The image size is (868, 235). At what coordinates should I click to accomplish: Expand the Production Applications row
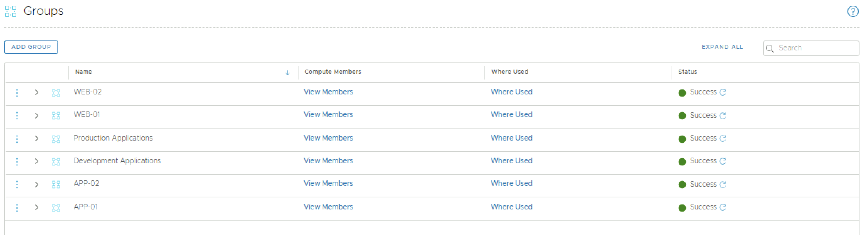pyautogui.click(x=37, y=138)
